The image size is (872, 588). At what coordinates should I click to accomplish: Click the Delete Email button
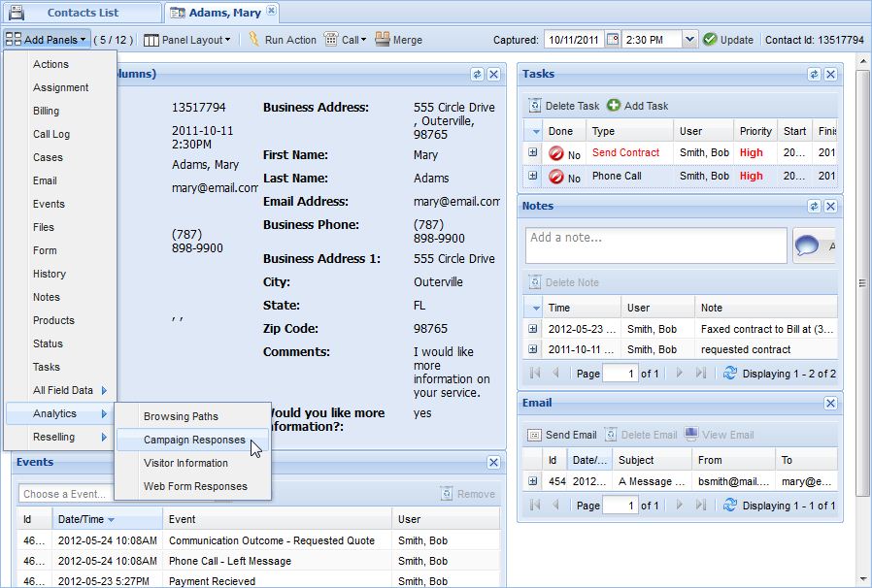641,435
